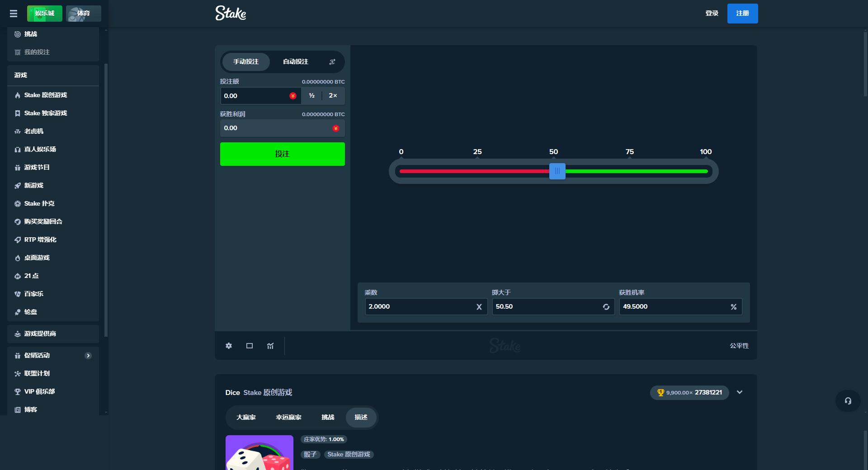Open 桌面游戏 in sidebar
This screenshot has width=868, height=470.
[x=53, y=258]
